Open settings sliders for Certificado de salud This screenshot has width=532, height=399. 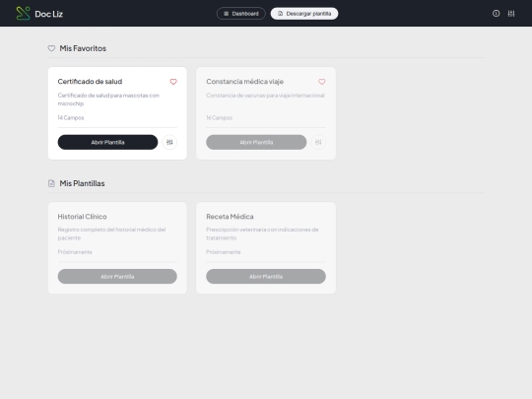click(169, 142)
